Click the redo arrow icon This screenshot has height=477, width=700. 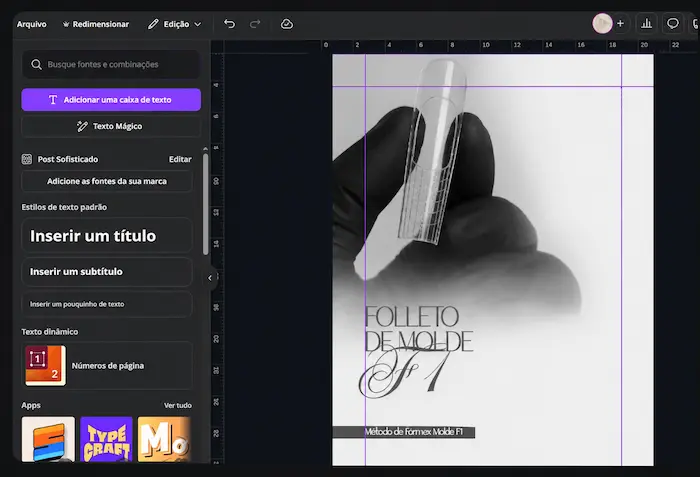pos(255,24)
